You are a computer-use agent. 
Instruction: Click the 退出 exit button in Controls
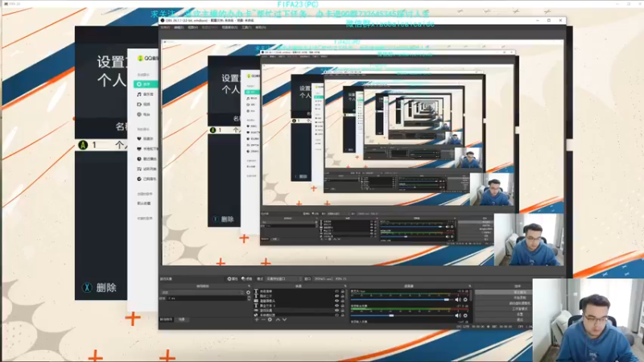[504, 319]
